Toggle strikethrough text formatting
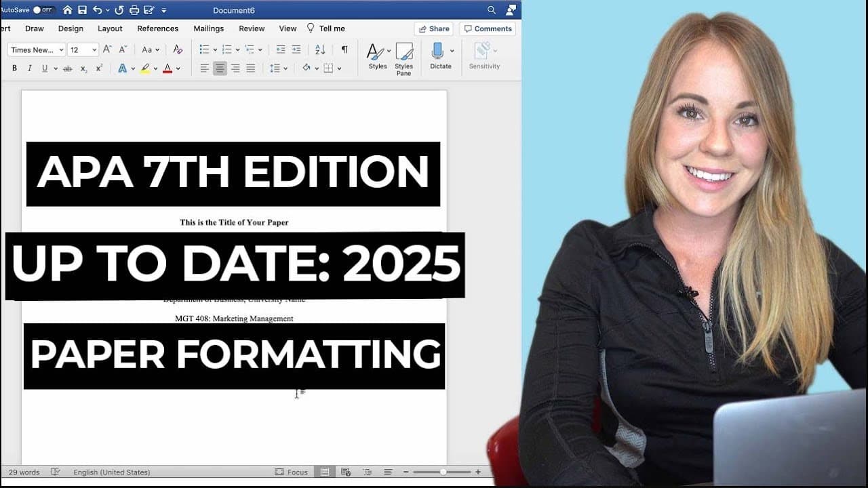 coord(67,68)
